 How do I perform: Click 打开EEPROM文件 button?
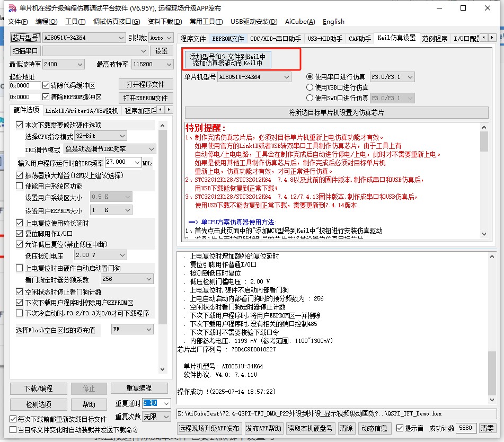[x=146, y=98]
